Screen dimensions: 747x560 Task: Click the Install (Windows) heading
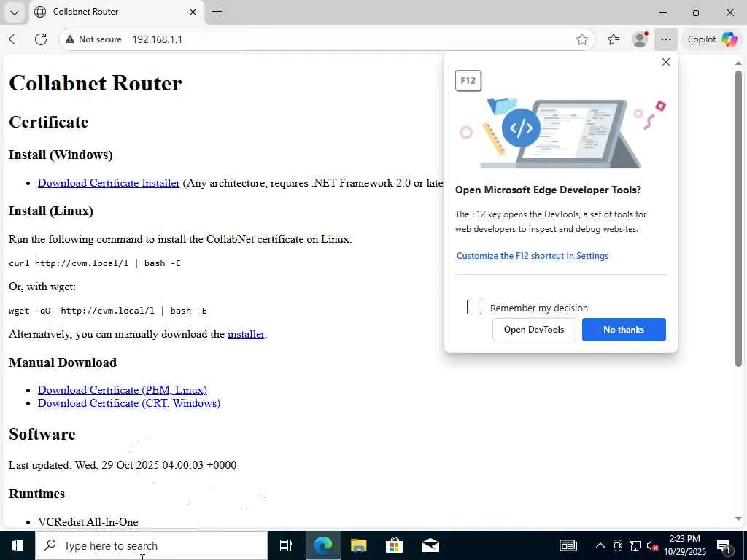pos(61,155)
